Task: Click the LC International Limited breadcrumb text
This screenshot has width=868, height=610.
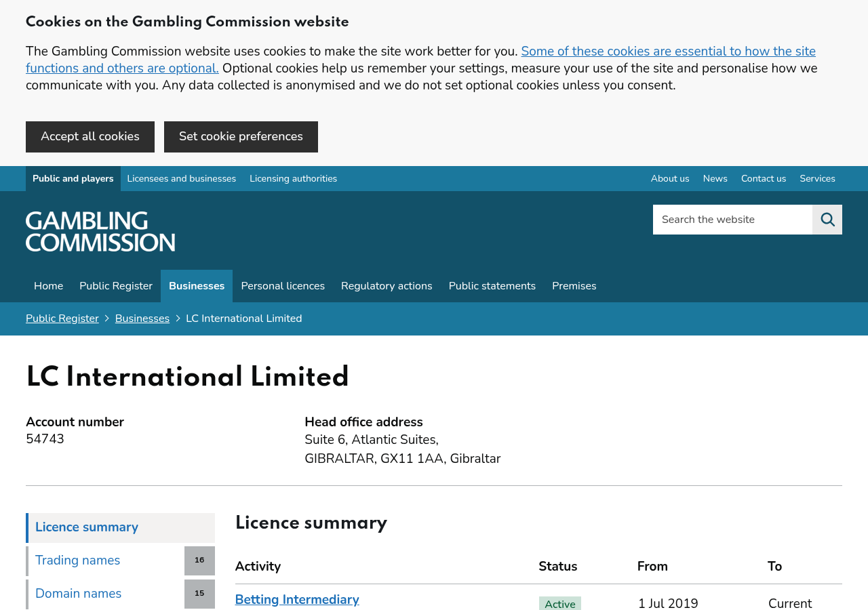Action: (x=244, y=319)
